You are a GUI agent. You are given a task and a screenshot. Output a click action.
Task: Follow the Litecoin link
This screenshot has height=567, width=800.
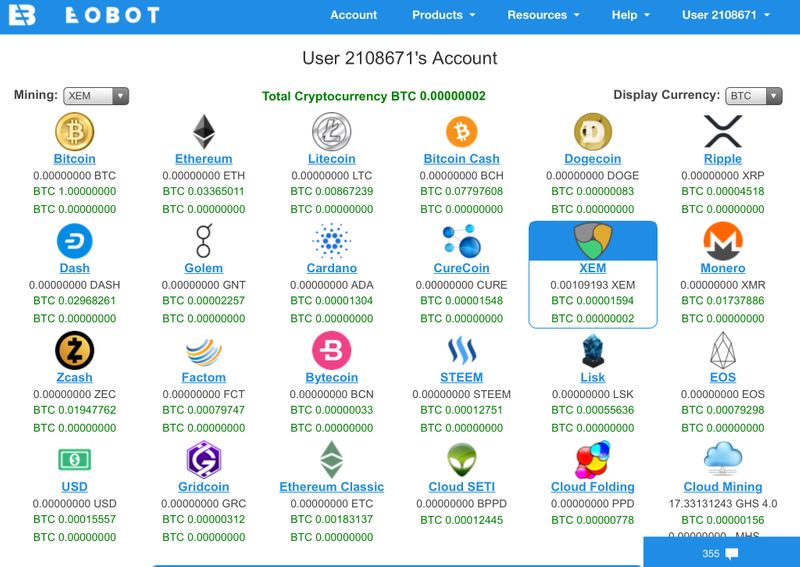[x=332, y=159]
